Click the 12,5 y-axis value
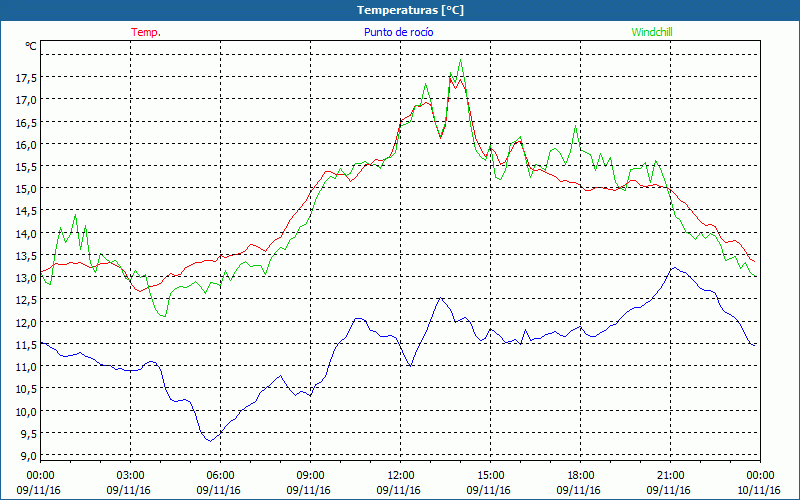The width and height of the screenshot is (800, 500). click(26, 301)
